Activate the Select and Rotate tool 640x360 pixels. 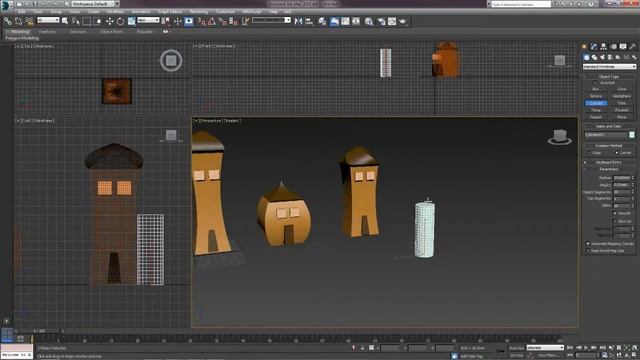pyautogui.click(x=120, y=21)
